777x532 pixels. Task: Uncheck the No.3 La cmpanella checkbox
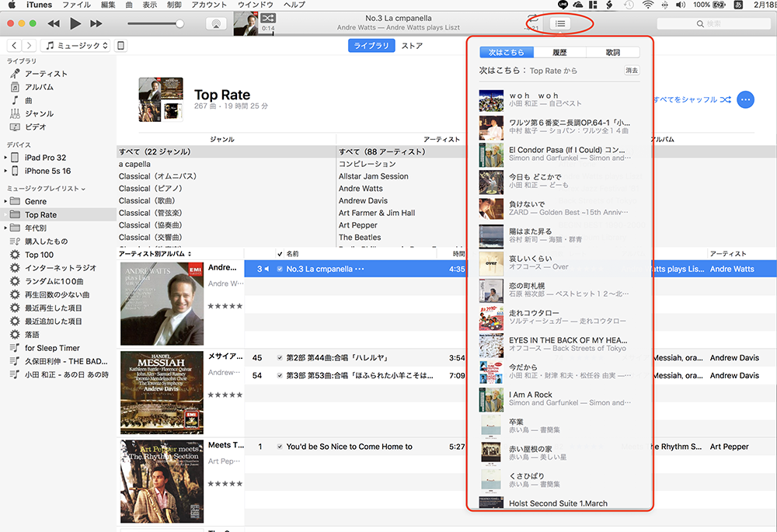(x=280, y=269)
